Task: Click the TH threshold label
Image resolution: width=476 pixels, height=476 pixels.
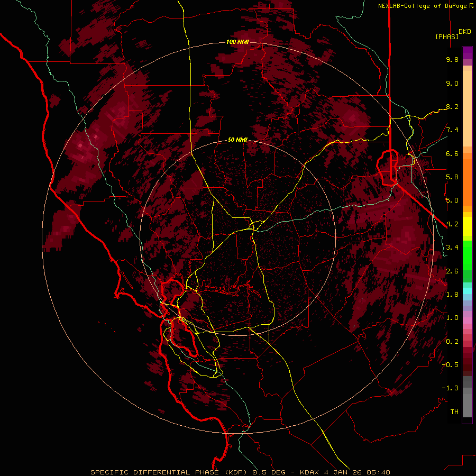Action: click(x=454, y=412)
